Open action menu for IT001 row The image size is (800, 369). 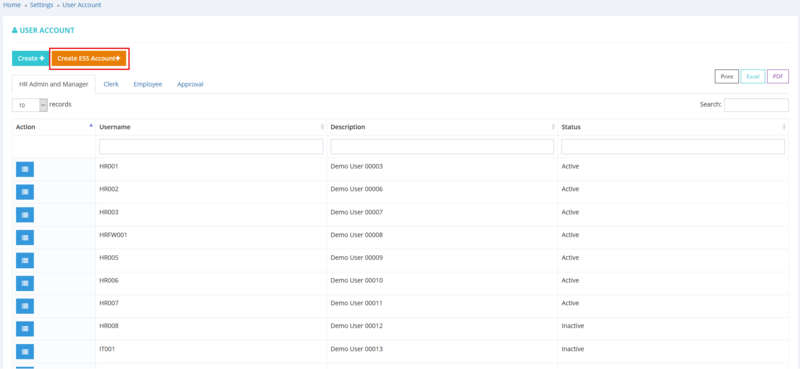(x=25, y=351)
